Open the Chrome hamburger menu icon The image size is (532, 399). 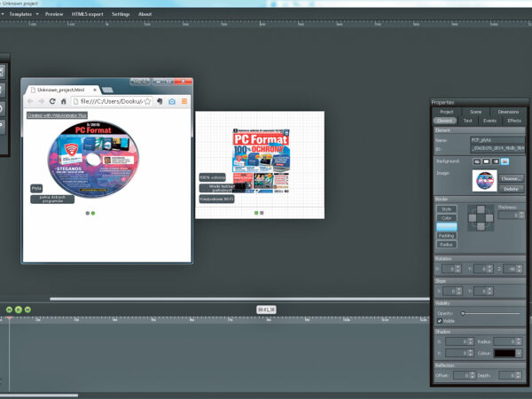[x=184, y=101]
